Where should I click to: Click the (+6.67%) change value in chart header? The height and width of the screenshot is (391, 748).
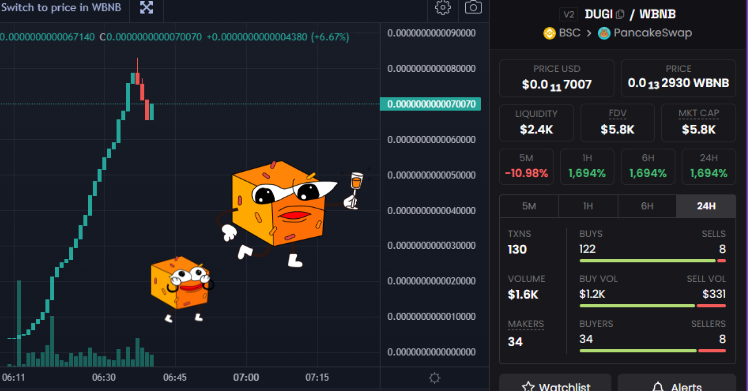330,37
